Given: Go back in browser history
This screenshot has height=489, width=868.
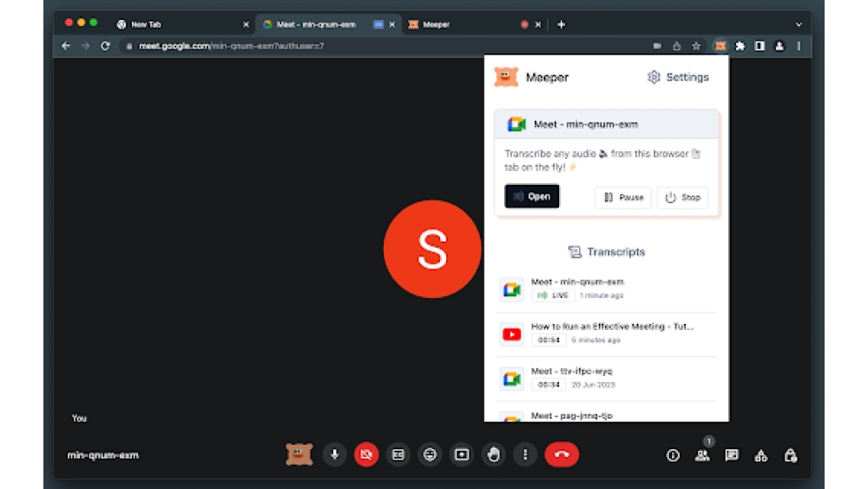Looking at the screenshot, I should (x=66, y=46).
